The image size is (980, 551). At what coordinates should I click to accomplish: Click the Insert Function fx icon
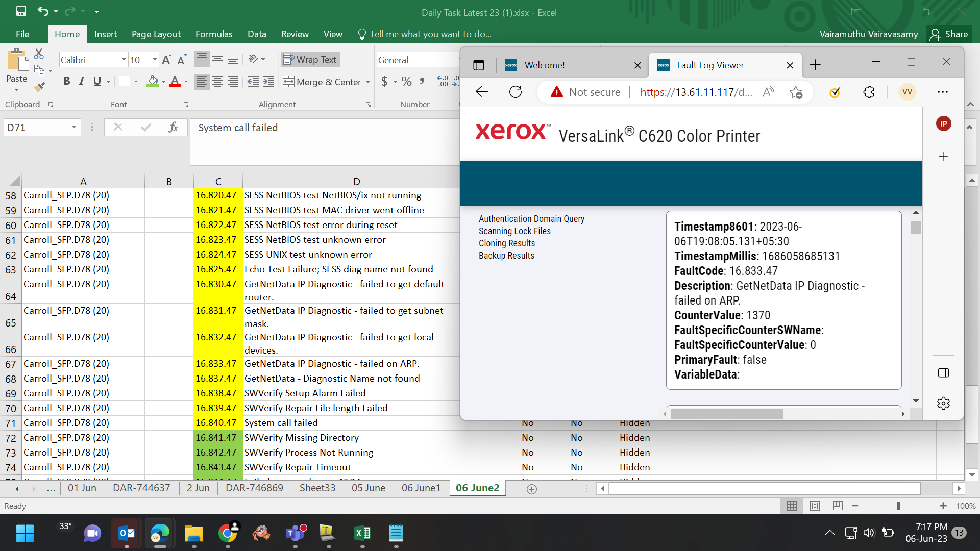[x=173, y=127]
